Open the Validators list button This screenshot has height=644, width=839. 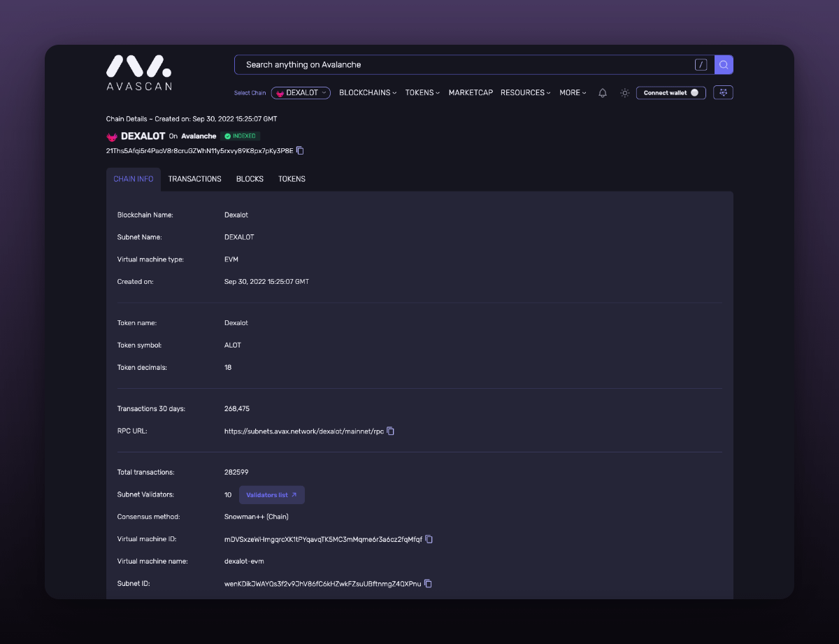(x=272, y=495)
